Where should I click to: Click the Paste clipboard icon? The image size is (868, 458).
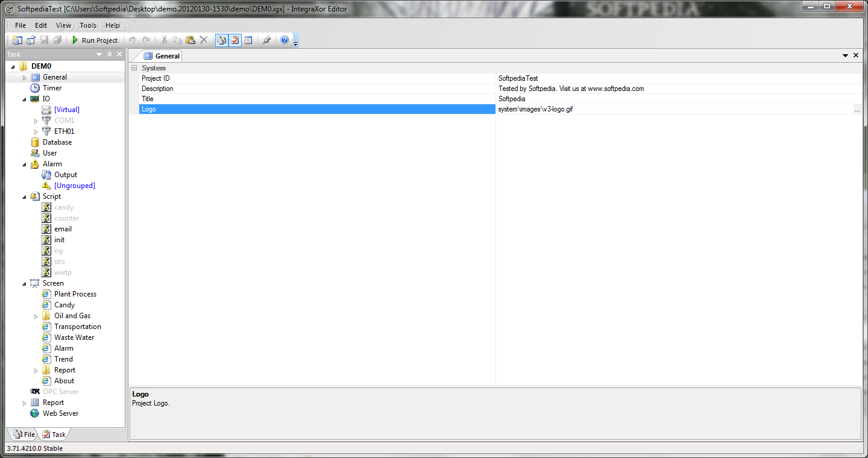(x=190, y=40)
